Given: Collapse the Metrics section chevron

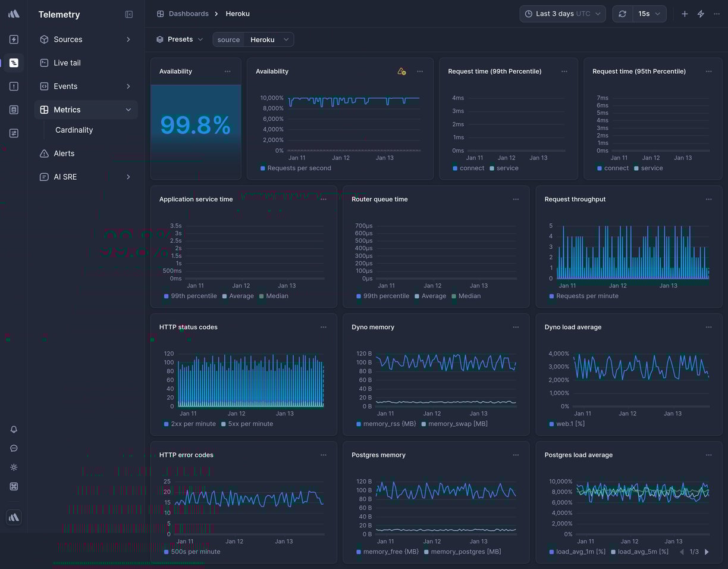Looking at the screenshot, I should coord(128,110).
